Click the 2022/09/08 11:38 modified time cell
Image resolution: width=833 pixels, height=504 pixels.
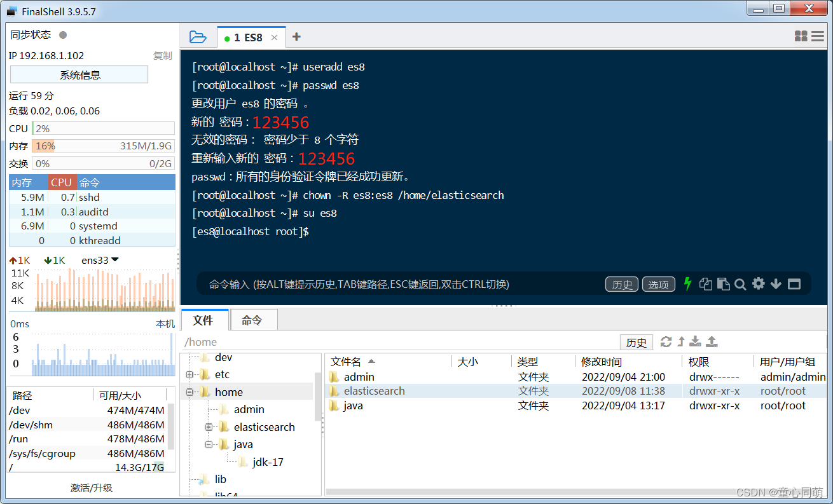[x=623, y=391]
